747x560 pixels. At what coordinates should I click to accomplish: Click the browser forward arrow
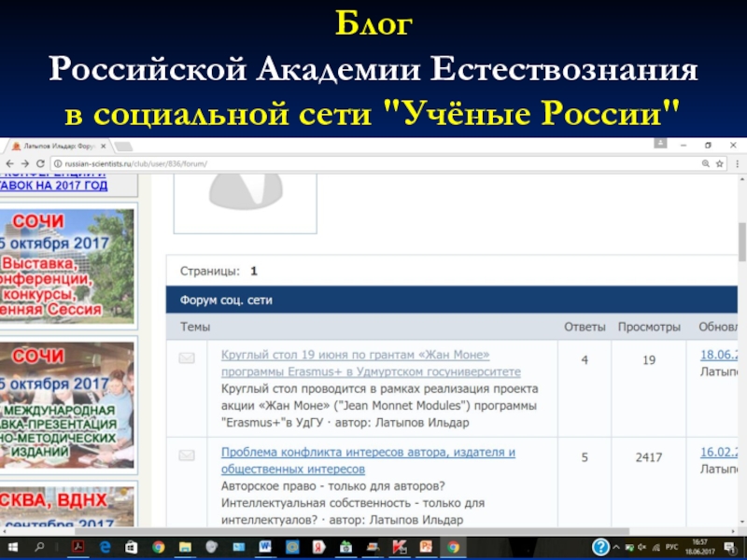click(x=25, y=164)
